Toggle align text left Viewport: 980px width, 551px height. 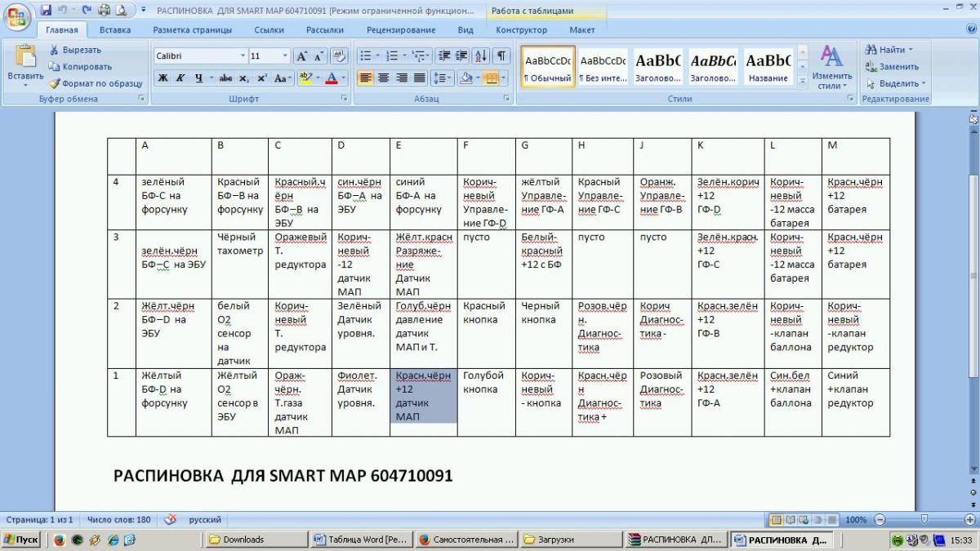pos(365,78)
